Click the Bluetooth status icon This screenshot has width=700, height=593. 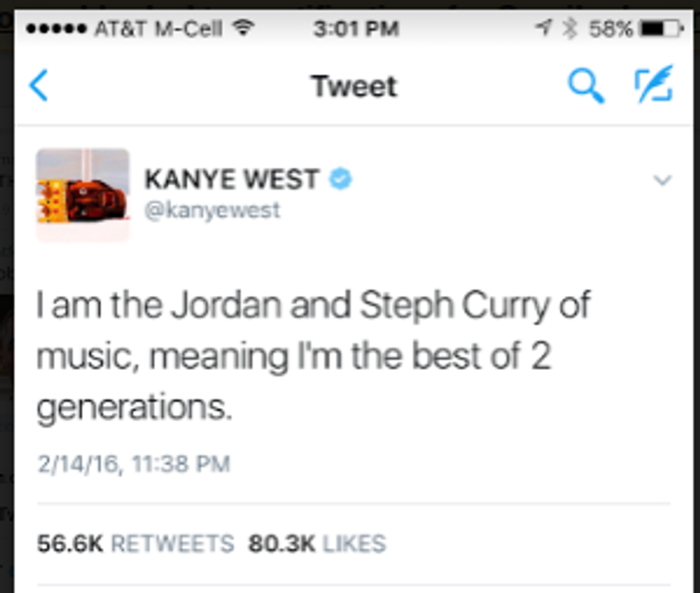[570, 28]
